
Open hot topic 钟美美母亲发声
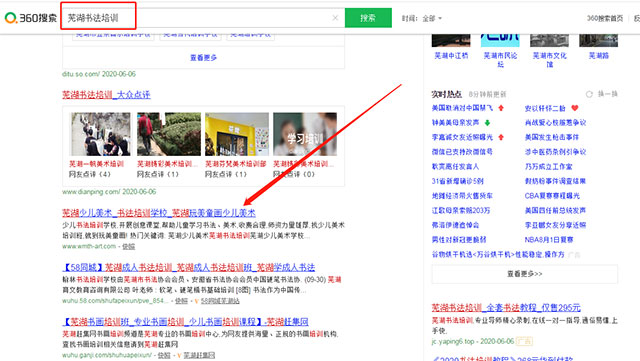pos(456,123)
